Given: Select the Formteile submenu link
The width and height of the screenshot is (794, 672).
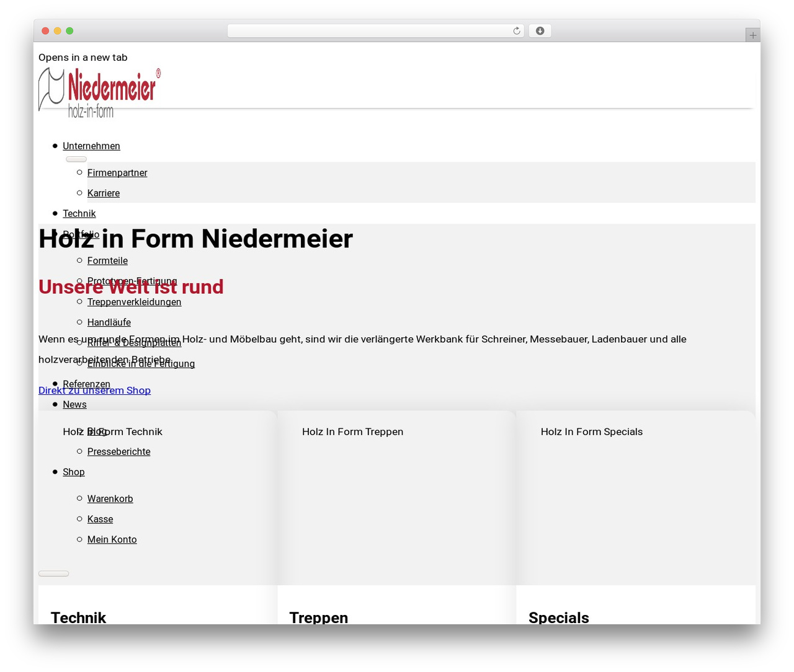Looking at the screenshot, I should [107, 261].
